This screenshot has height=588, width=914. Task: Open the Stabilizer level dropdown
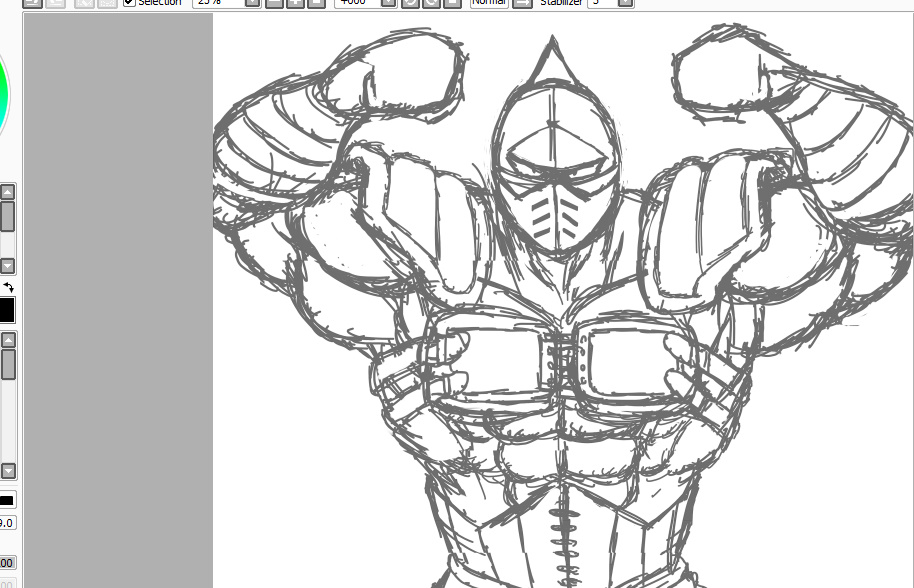625,2
